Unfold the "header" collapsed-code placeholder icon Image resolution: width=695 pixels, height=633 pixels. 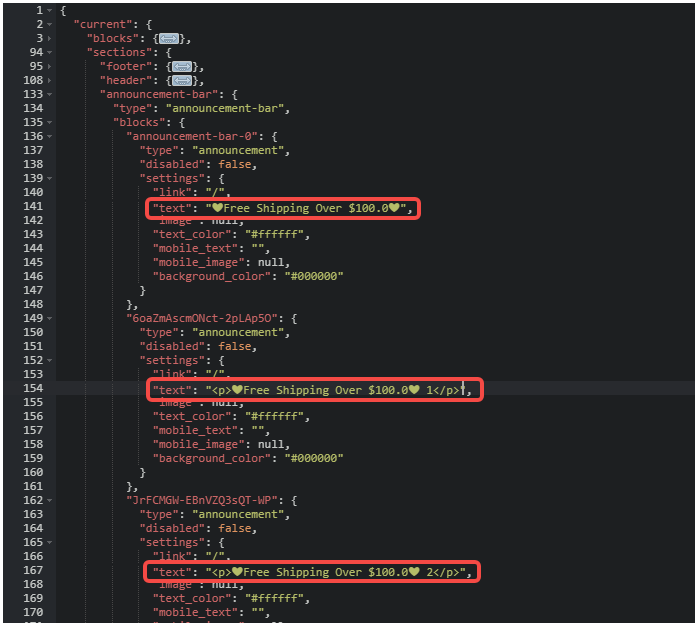(x=182, y=81)
